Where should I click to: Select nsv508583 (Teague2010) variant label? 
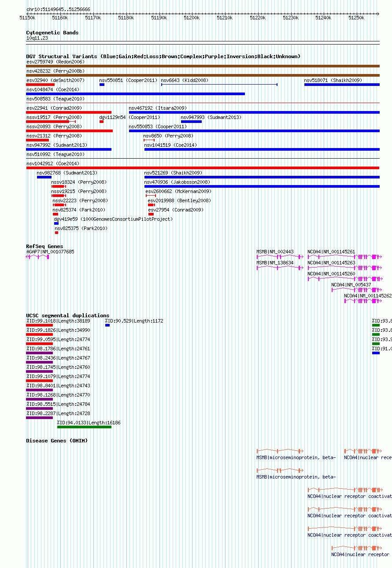(55, 99)
